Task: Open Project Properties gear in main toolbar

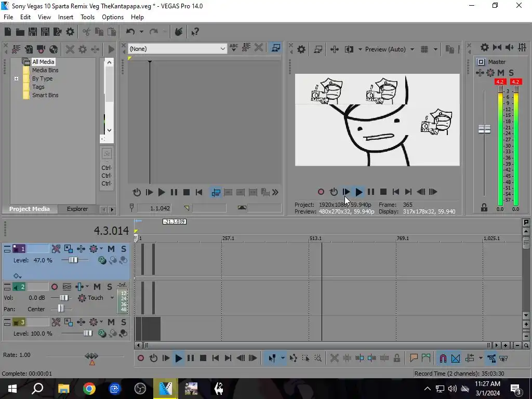Action: click(x=70, y=32)
